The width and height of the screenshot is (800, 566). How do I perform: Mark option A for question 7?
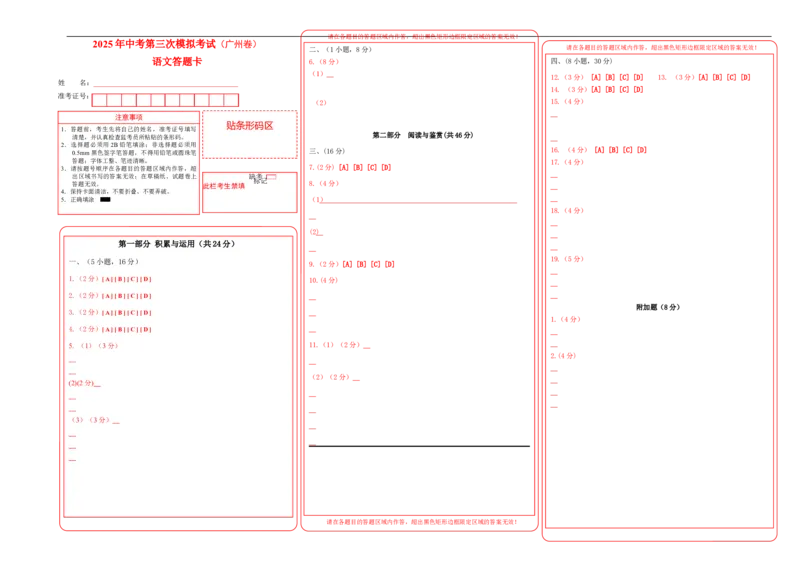click(344, 167)
